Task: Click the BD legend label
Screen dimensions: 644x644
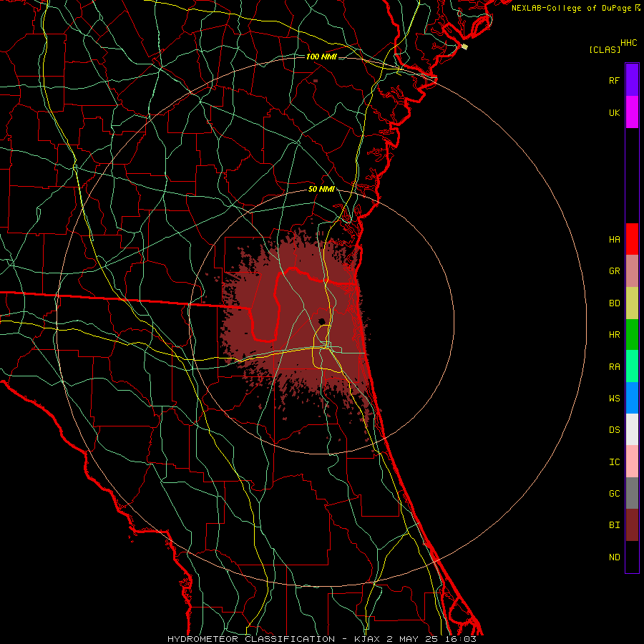Action: tap(614, 303)
